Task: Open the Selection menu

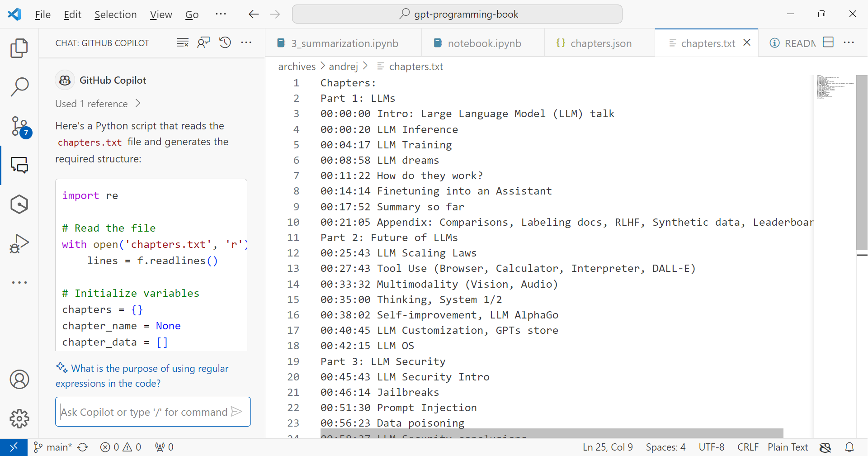Action: [115, 14]
